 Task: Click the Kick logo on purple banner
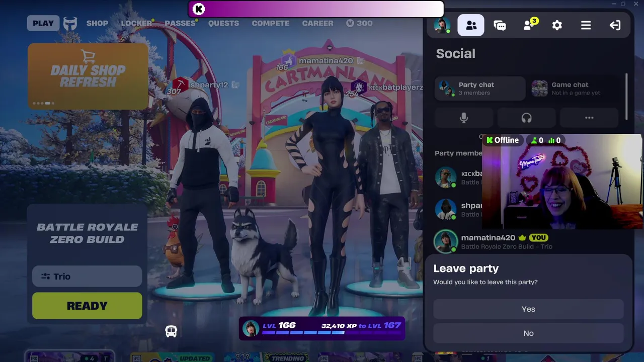(x=199, y=9)
